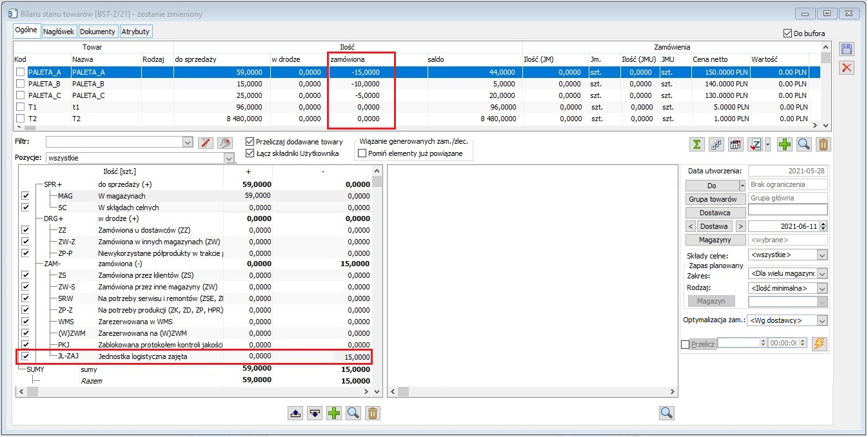Run recalculation with the lightning bolt icon
The width and height of the screenshot is (868, 437).
(x=819, y=343)
